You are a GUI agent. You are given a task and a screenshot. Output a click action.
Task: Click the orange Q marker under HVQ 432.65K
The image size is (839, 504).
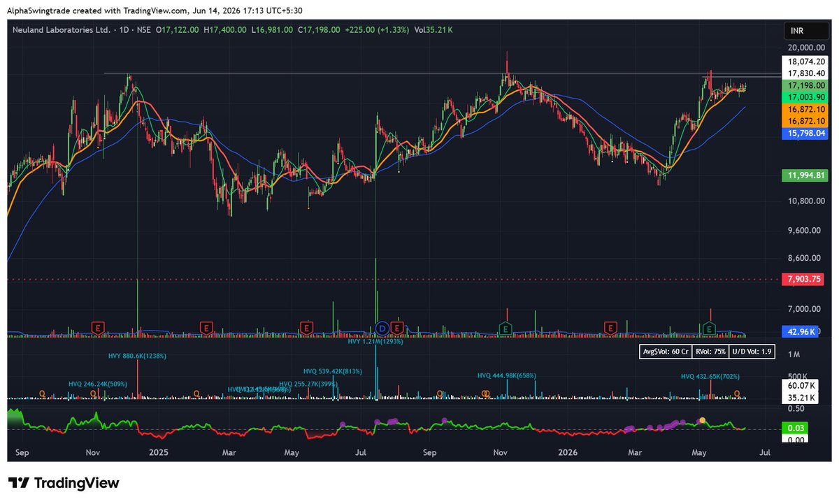[736, 394]
